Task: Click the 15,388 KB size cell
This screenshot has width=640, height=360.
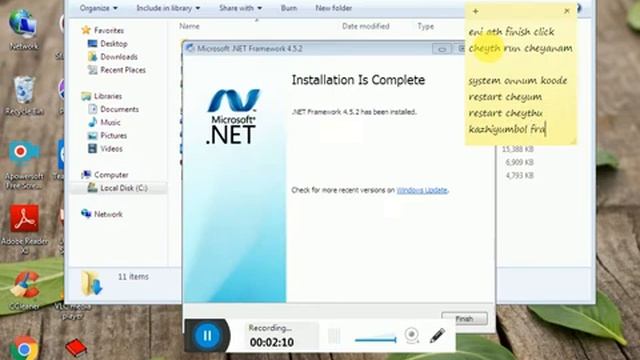Action: [518, 149]
